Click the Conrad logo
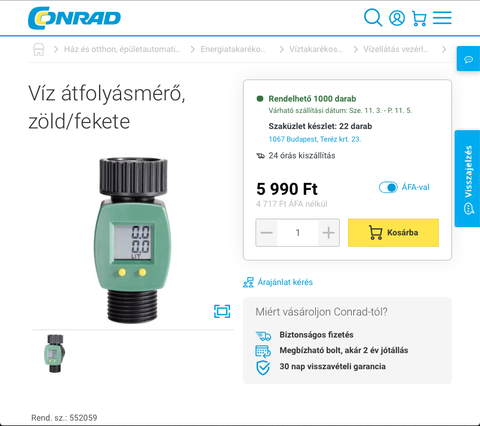The width and height of the screenshot is (480, 426). pyautogui.click(x=74, y=18)
